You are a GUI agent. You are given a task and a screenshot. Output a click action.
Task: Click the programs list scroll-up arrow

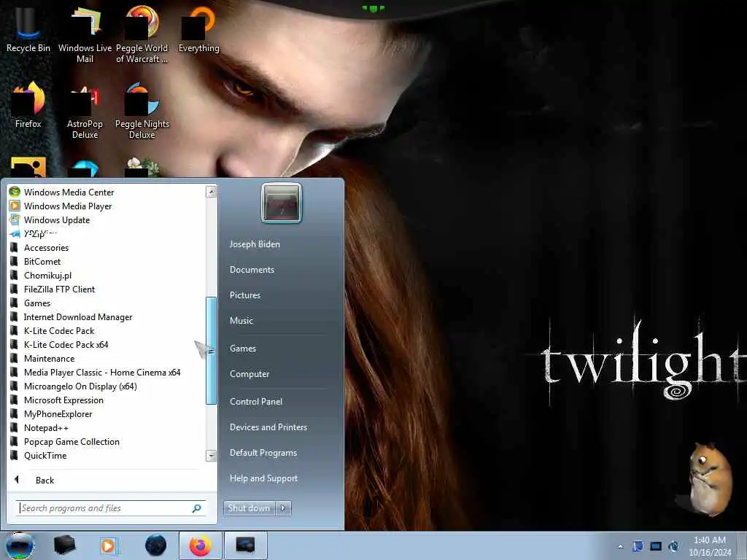point(211,192)
